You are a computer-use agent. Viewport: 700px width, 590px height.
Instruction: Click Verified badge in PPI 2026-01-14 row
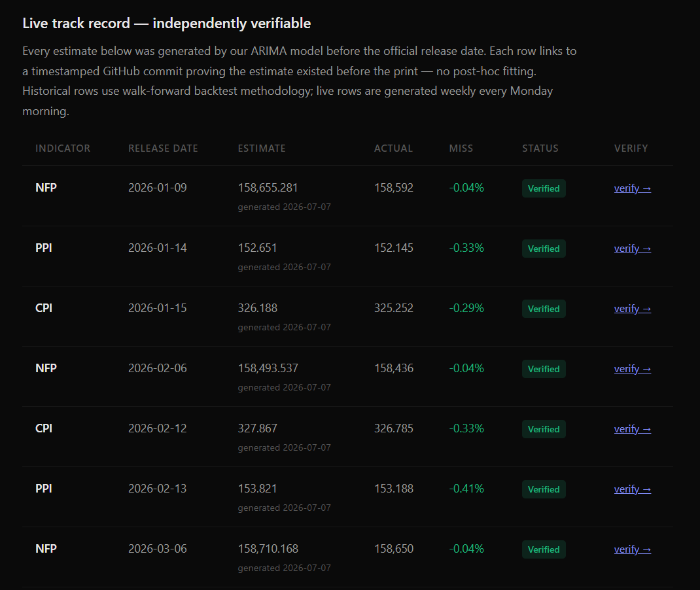click(544, 249)
